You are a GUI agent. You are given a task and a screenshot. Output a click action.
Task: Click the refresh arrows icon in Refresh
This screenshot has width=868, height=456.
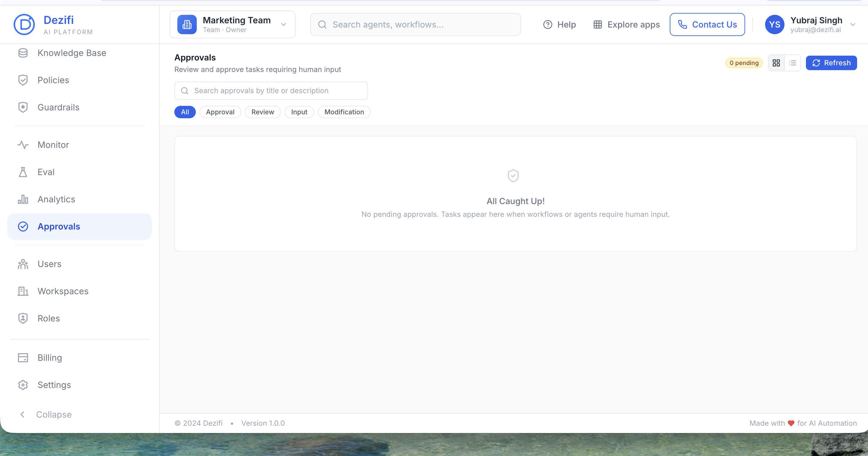816,63
